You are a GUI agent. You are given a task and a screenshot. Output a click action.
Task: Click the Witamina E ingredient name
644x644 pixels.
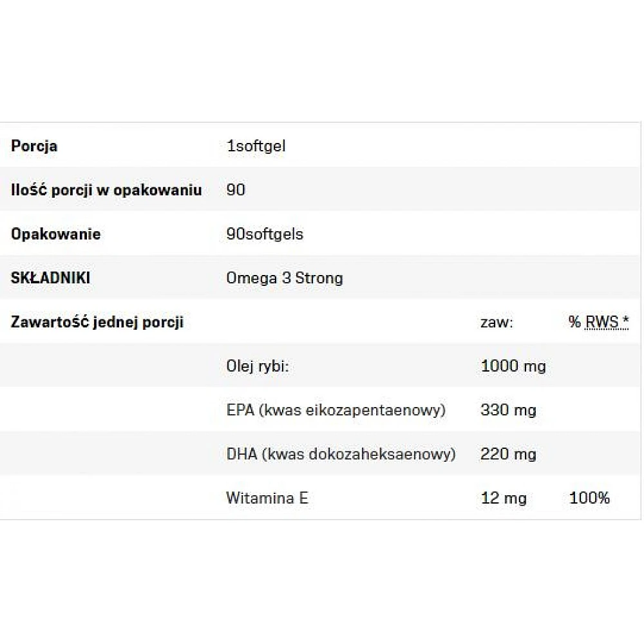267,498
